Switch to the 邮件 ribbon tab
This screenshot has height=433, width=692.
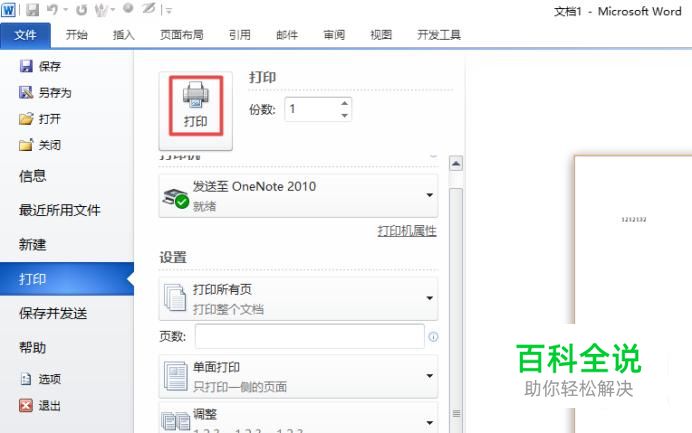287,35
